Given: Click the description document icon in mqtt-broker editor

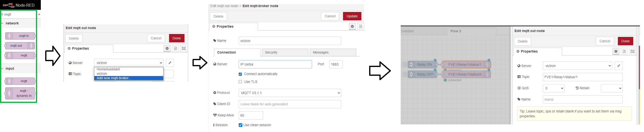Looking at the screenshot, I should [361, 26].
